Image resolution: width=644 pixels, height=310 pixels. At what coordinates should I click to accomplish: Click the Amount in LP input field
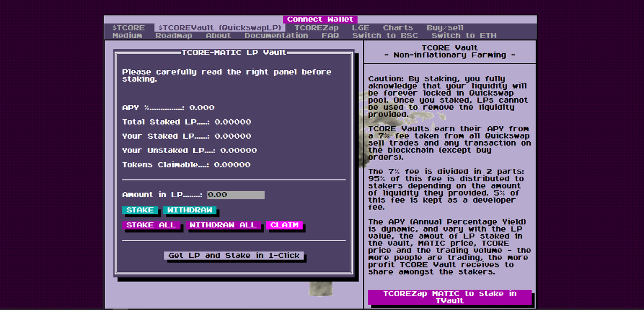coord(236,195)
